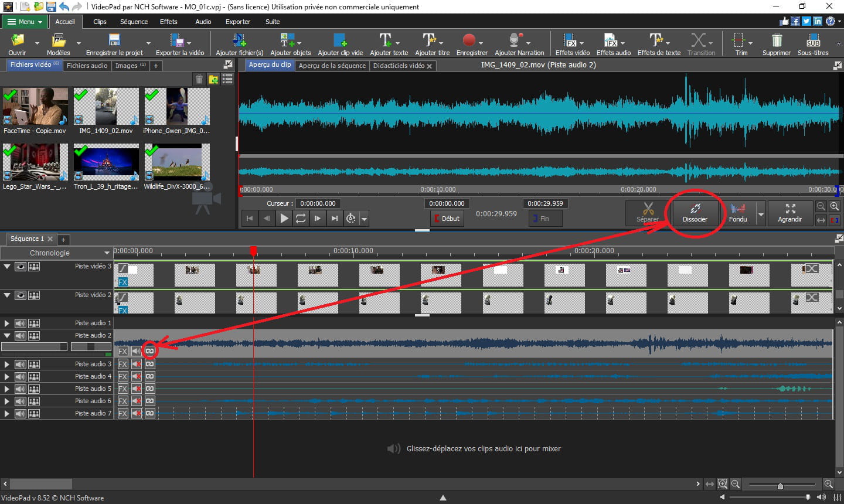Zoom in on the clip preview timeline
The image size is (844, 504).
coord(834,206)
